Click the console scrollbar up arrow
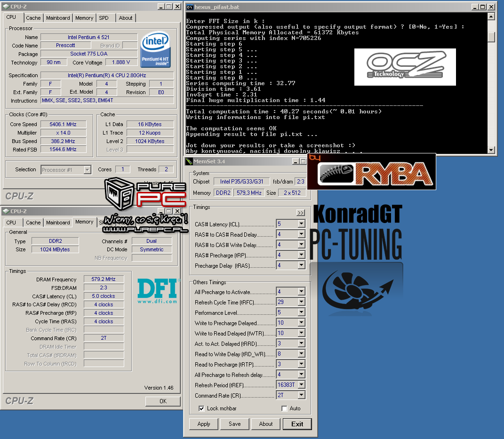Screen dimensions: 504x439 pyautogui.click(x=491, y=16)
